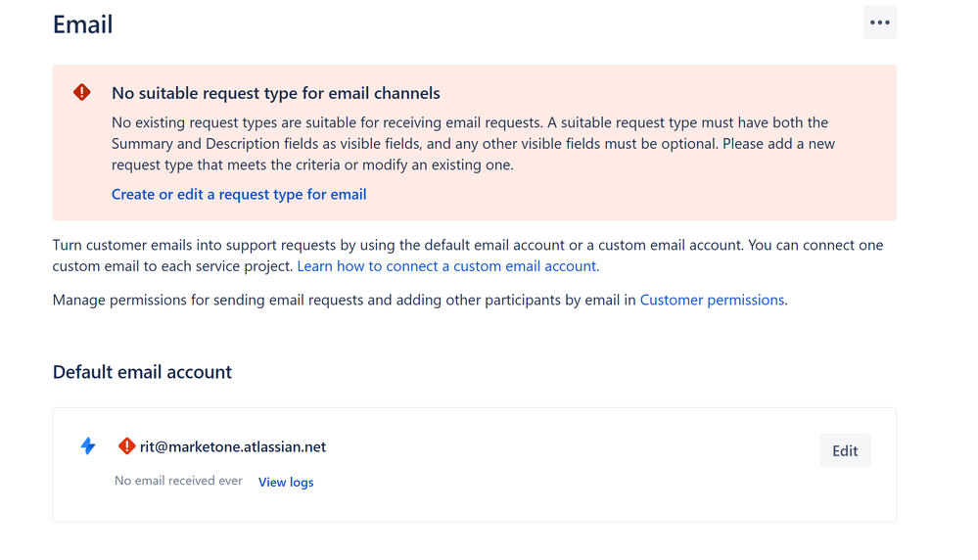Click the blue lightning bolt icon
978x560 pixels.
(x=88, y=445)
